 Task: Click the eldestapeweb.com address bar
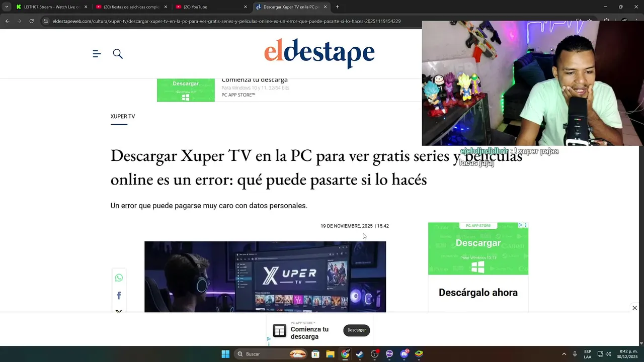pyautogui.click(x=226, y=21)
